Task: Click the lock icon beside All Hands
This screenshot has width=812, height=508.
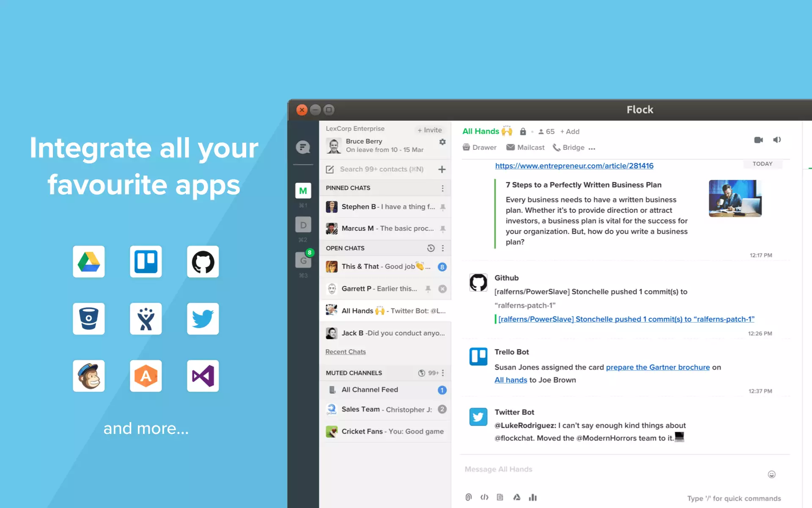Action: click(x=523, y=132)
